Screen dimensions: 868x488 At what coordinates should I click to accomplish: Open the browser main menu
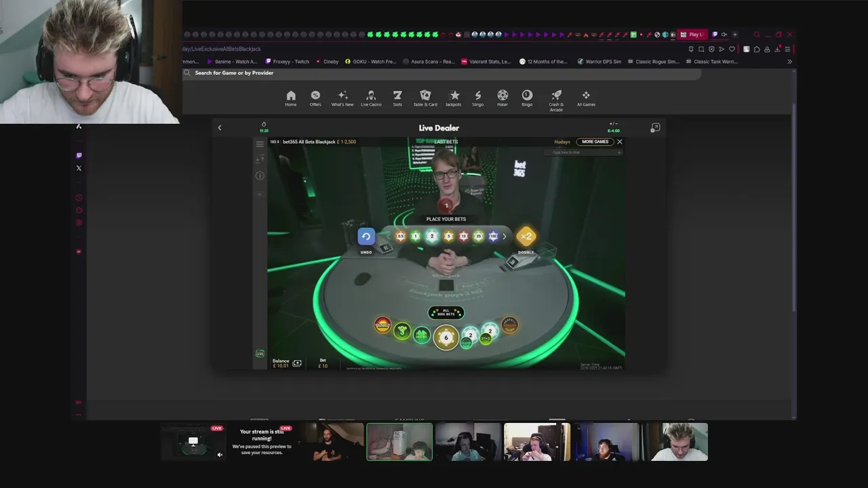click(x=787, y=49)
